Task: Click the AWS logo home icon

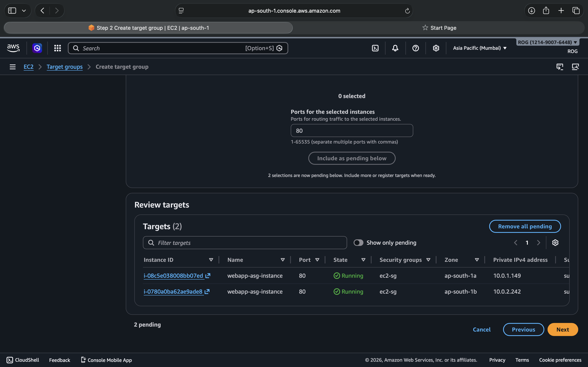Action: coord(13,48)
